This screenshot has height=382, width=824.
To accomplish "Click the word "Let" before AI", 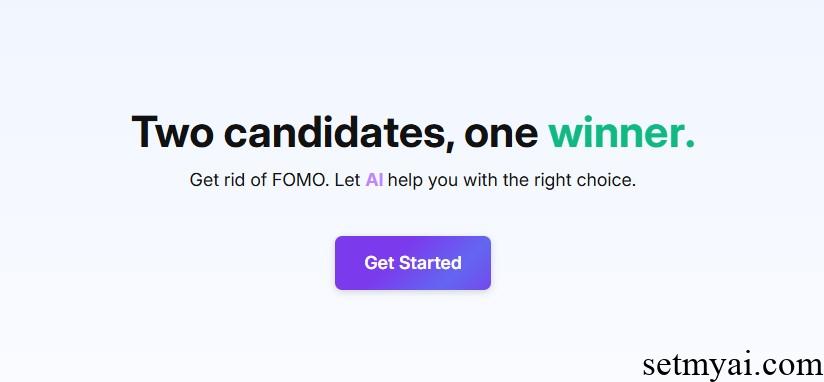I will coord(347,180).
